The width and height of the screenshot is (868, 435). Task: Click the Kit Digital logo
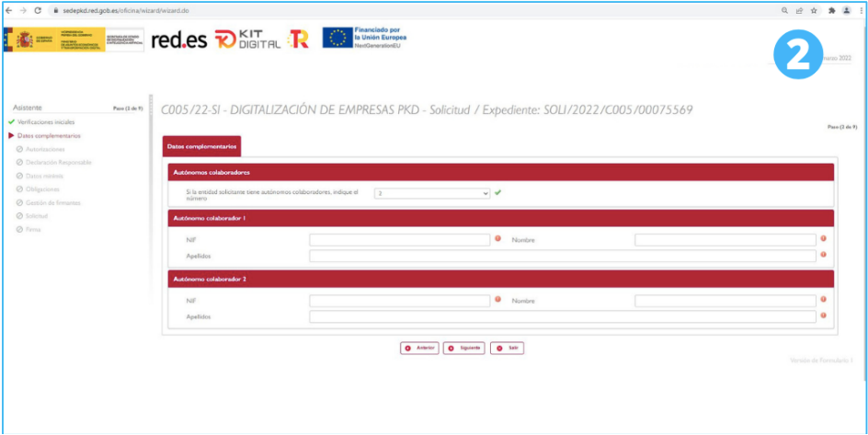click(x=247, y=40)
